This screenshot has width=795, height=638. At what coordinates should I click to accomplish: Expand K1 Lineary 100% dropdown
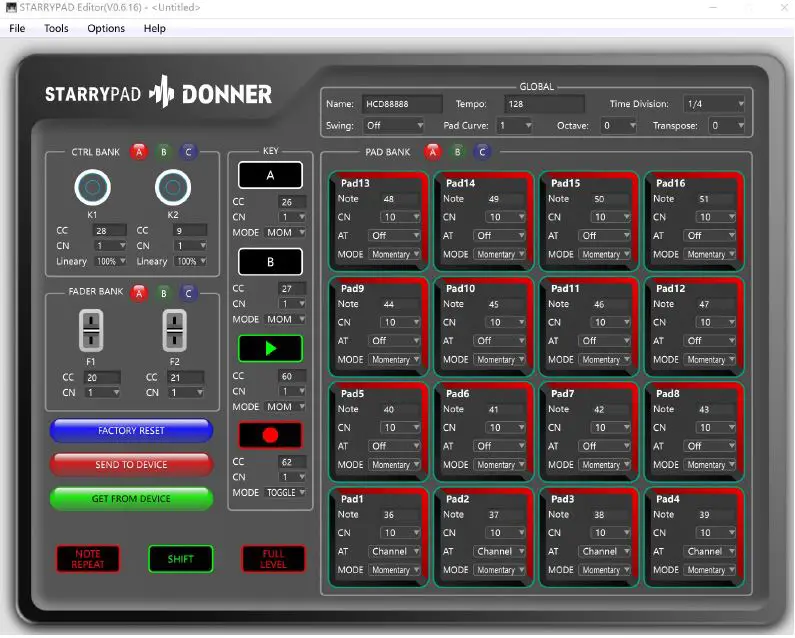pyautogui.click(x=109, y=261)
